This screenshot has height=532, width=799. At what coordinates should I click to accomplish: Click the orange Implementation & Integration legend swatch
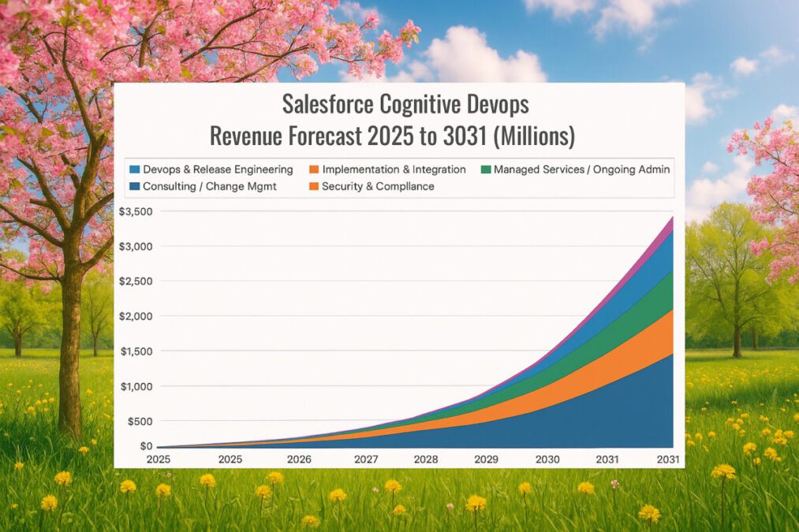tap(315, 169)
